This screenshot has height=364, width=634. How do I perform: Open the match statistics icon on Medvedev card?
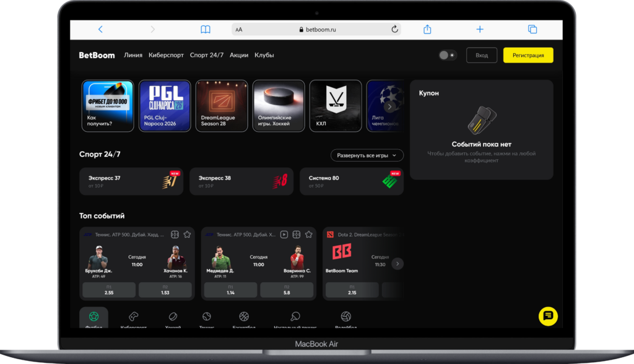[x=297, y=234]
